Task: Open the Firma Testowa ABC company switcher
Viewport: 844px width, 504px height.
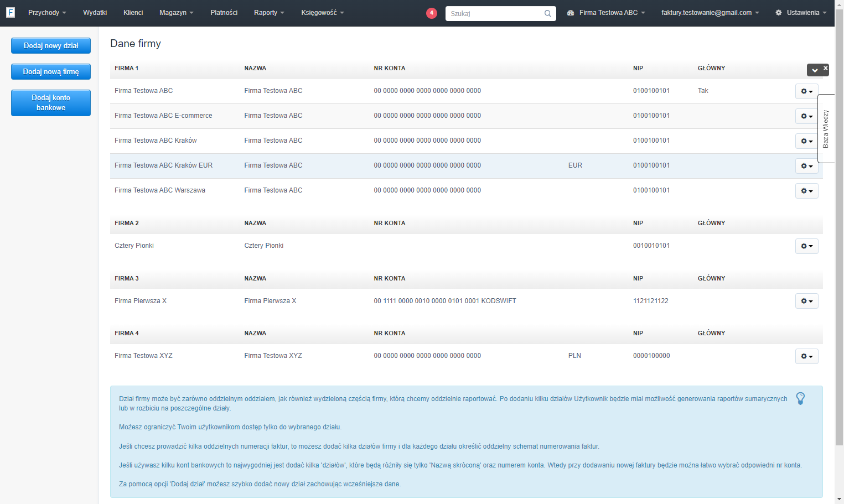Action: (606, 13)
